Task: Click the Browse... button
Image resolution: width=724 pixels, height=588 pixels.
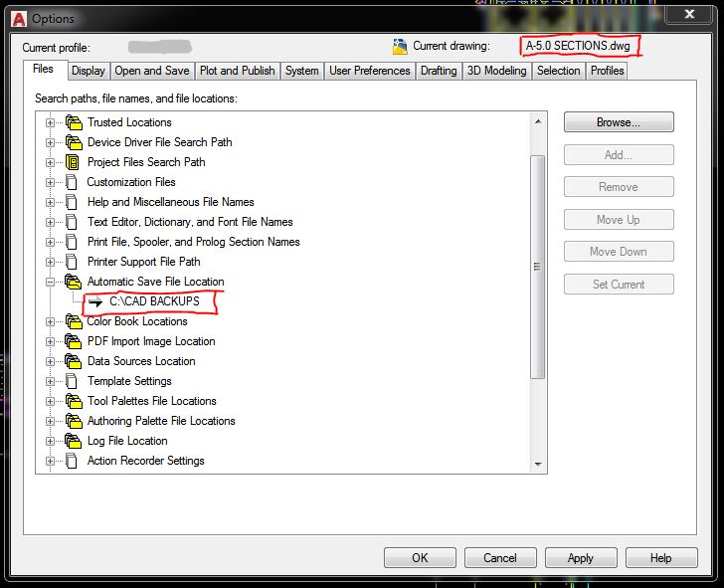Action: [x=619, y=122]
